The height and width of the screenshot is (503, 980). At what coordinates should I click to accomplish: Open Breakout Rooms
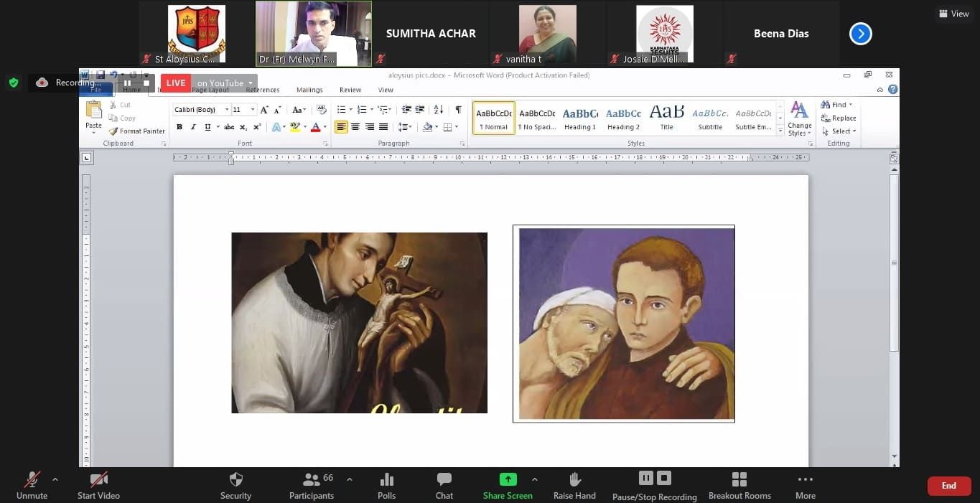coord(739,486)
